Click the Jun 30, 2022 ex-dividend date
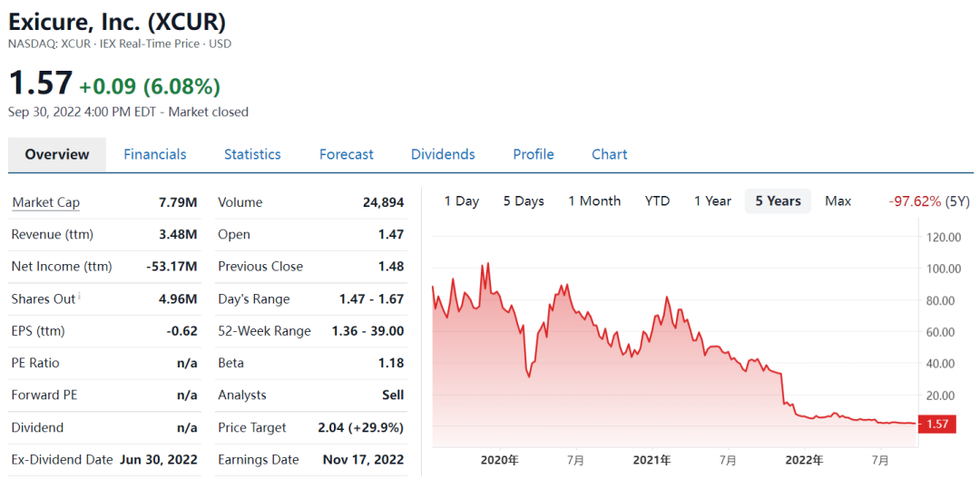Viewport: 980px width, 479px height. point(158,460)
